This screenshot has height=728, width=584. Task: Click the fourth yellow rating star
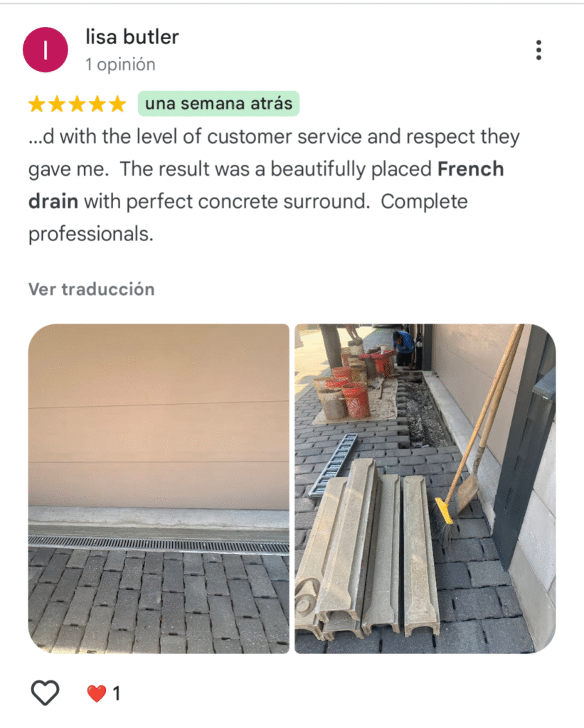coord(97,104)
